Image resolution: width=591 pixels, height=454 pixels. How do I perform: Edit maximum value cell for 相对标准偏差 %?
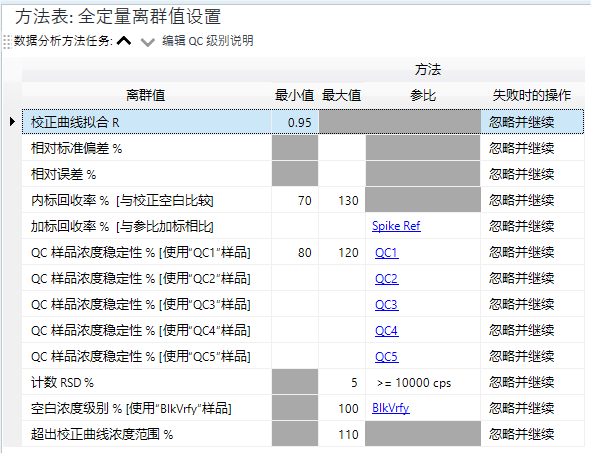(342, 148)
